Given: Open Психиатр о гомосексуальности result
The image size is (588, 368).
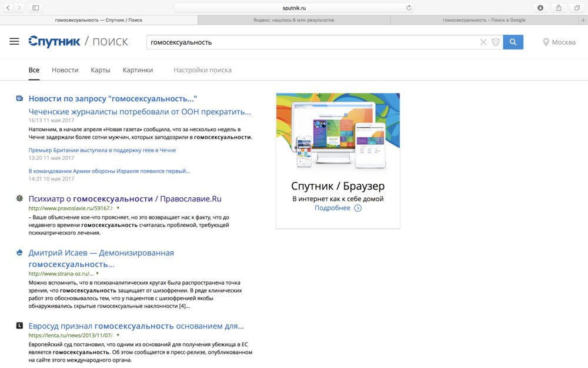Looking at the screenshot, I should coord(125,199).
